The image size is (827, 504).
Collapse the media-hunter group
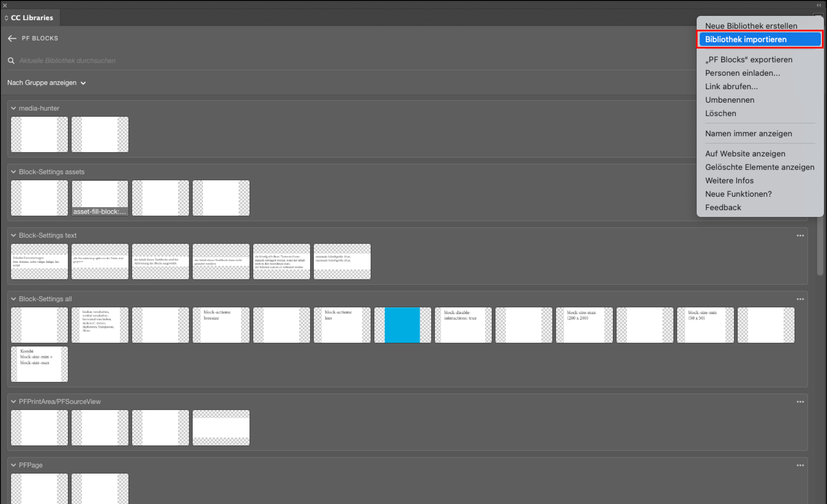[x=13, y=108]
